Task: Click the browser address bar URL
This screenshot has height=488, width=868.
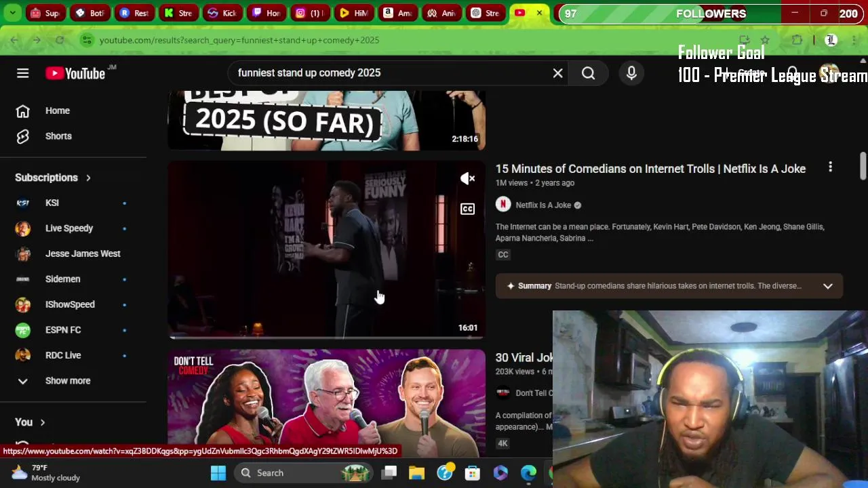Action: (x=239, y=40)
